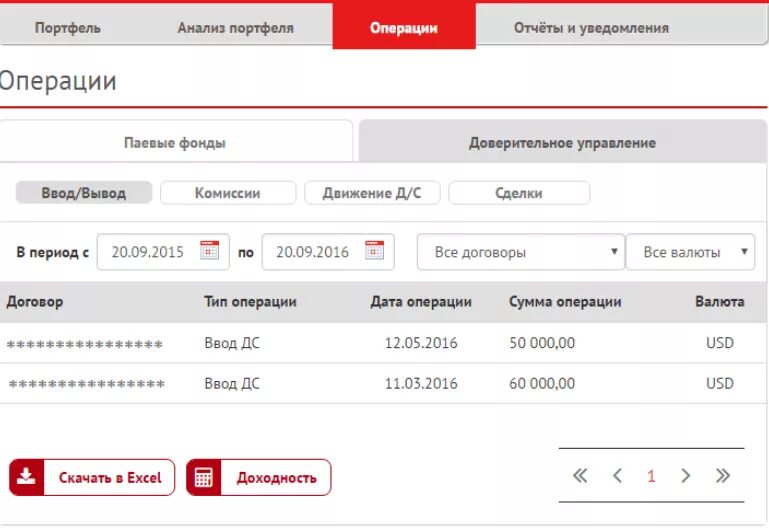Select the Движение Д/С filter
The width and height of the screenshot is (769, 528).
[x=372, y=193]
